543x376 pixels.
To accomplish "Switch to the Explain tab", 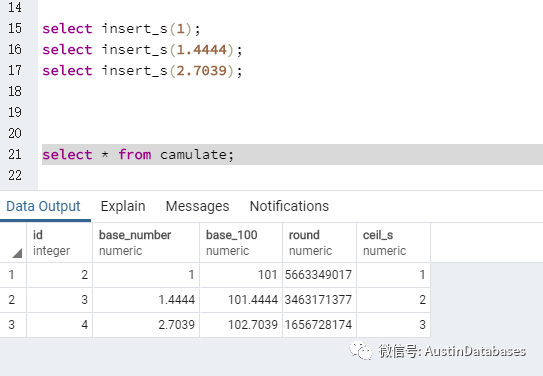I will coord(123,206).
